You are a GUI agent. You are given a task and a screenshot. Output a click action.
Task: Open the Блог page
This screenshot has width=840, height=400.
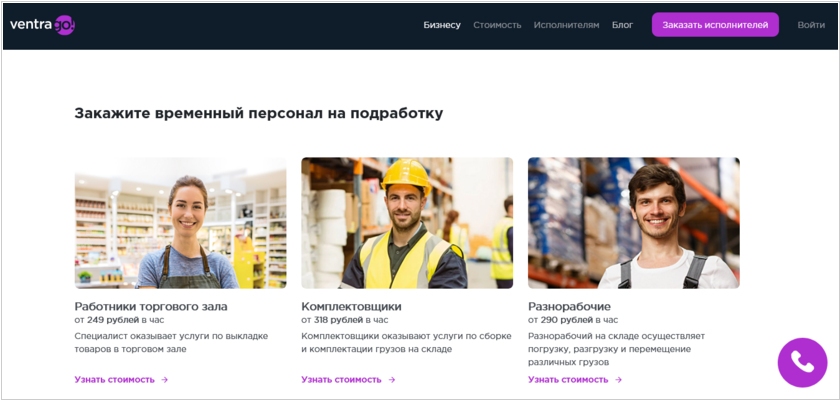(x=622, y=25)
